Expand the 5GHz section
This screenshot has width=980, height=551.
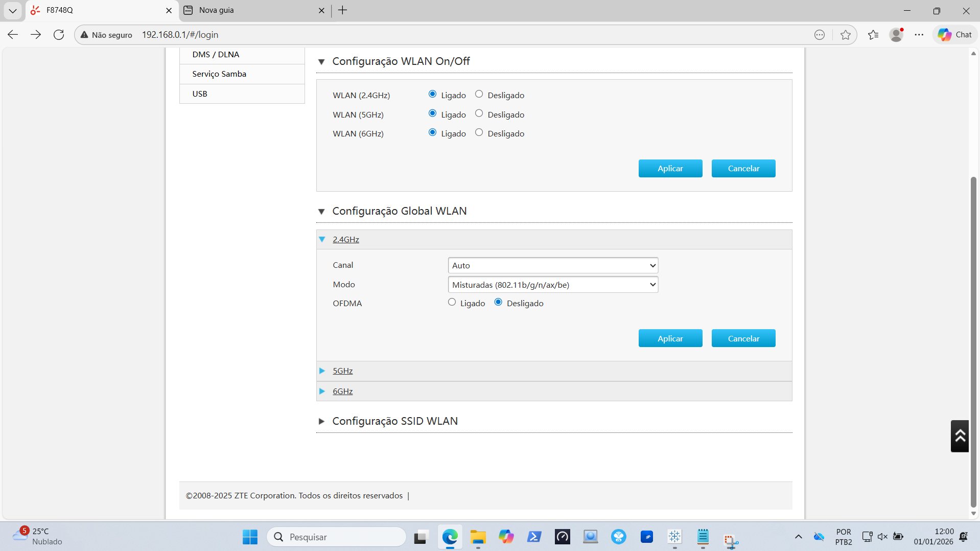tap(342, 371)
